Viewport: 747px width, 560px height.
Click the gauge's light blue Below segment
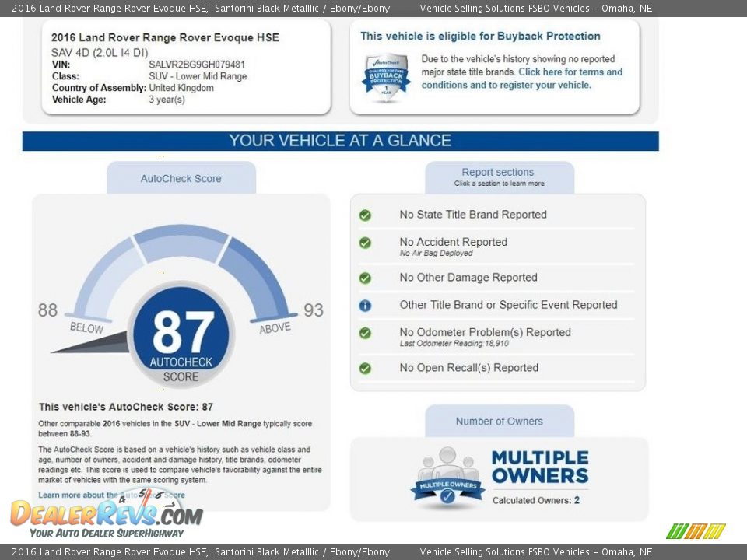[107, 278]
